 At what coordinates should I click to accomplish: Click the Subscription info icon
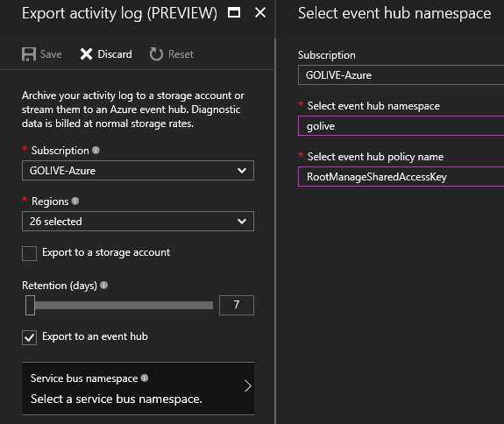96,150
